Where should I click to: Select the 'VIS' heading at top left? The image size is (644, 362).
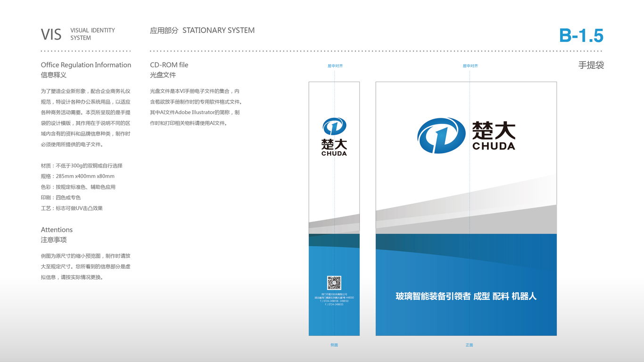(51, 34)
